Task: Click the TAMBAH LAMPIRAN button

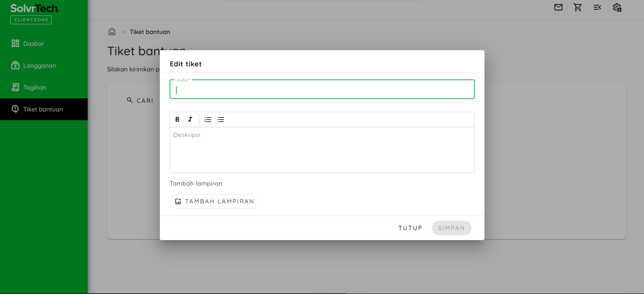Action: (x=215, y=201)
